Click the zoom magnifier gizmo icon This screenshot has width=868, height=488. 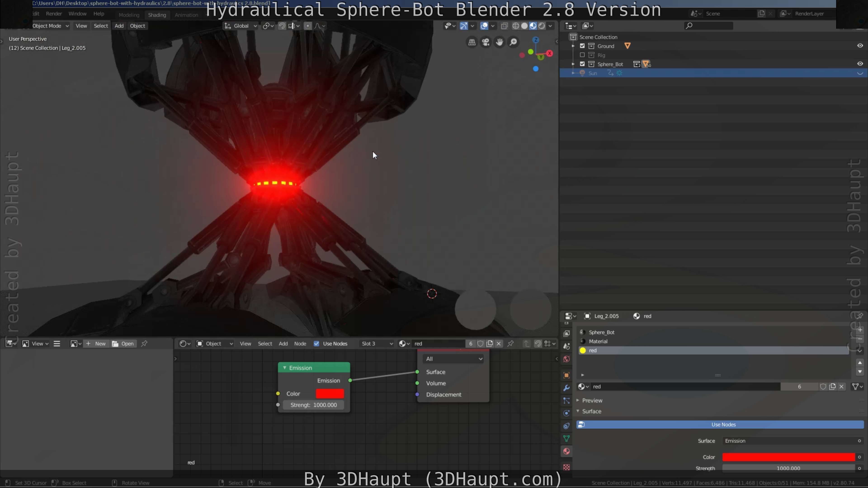[513, 42]
